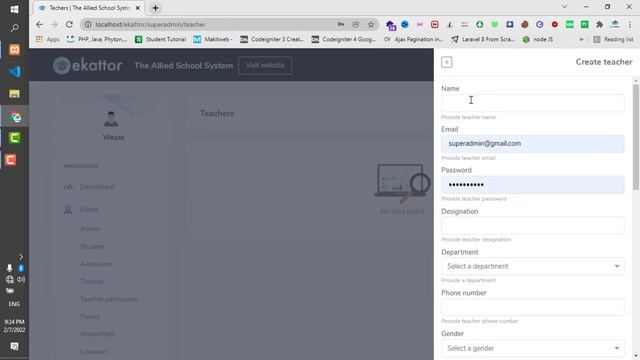Viewport: 640px width, 360px height.
Task: Click the browser forward arrow
Action: [x=54, y=24]
